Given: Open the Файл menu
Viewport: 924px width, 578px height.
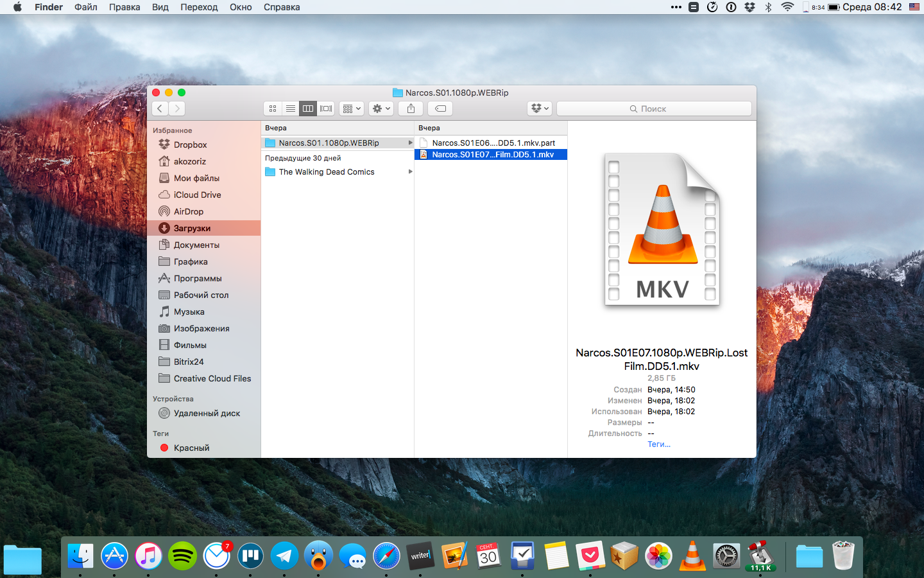Looking at the screenshot, I should pos(85,7).
